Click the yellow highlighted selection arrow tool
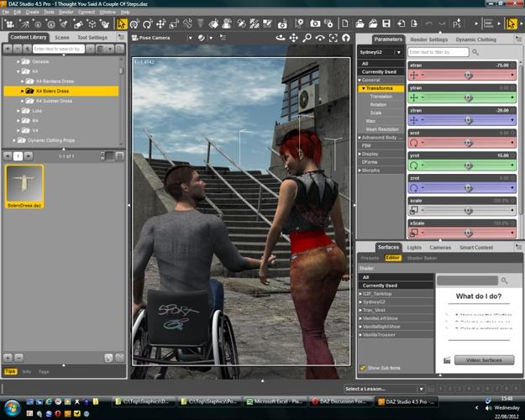The image size is (525, 420). 122,24
